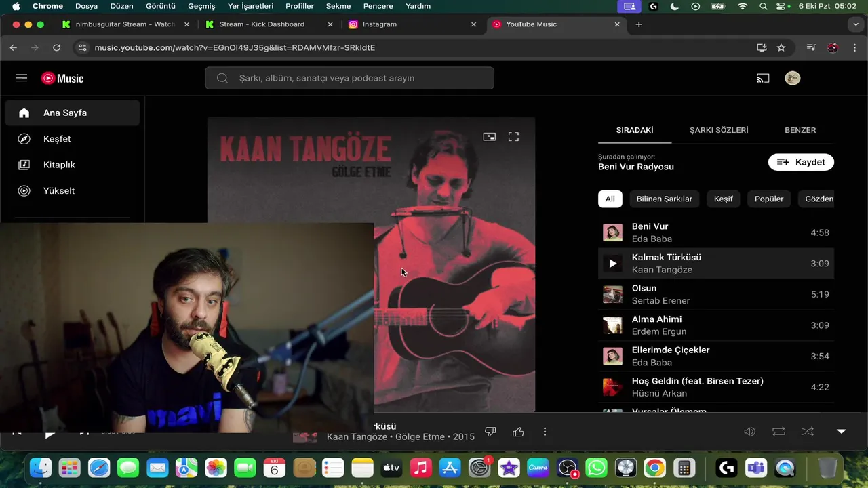Open the BENZER tab
This screenshot has width=868, height=488.
click(800, 130)
